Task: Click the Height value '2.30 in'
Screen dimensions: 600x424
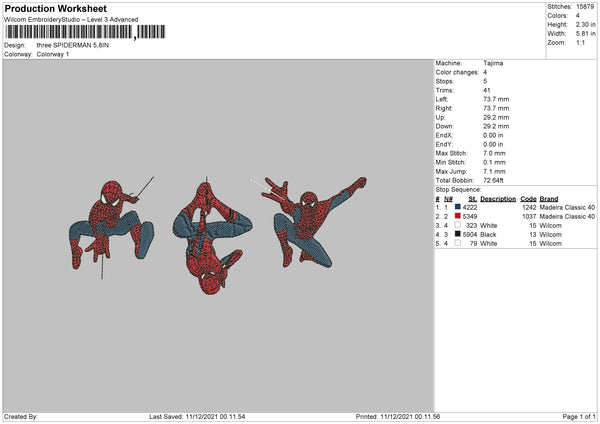Action: 585,24
